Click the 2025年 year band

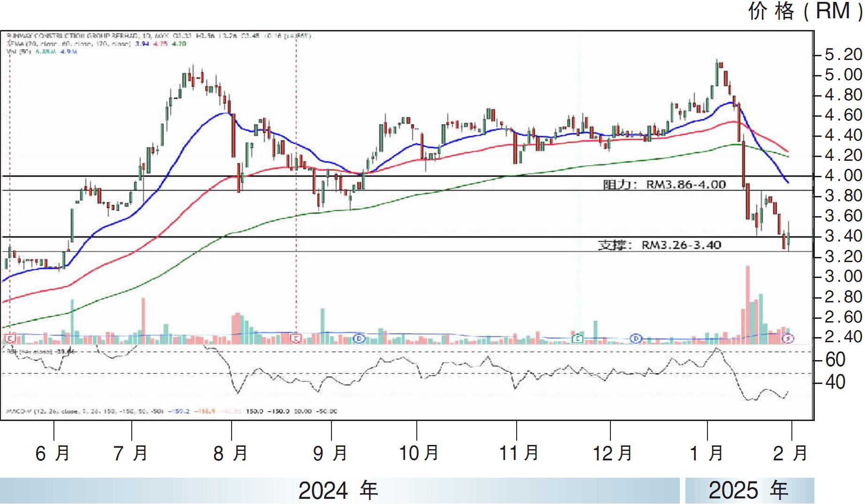[750, 490]
